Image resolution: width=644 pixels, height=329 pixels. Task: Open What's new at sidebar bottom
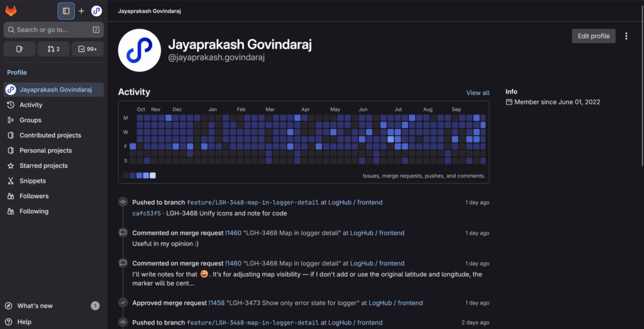tap(35, 306)
